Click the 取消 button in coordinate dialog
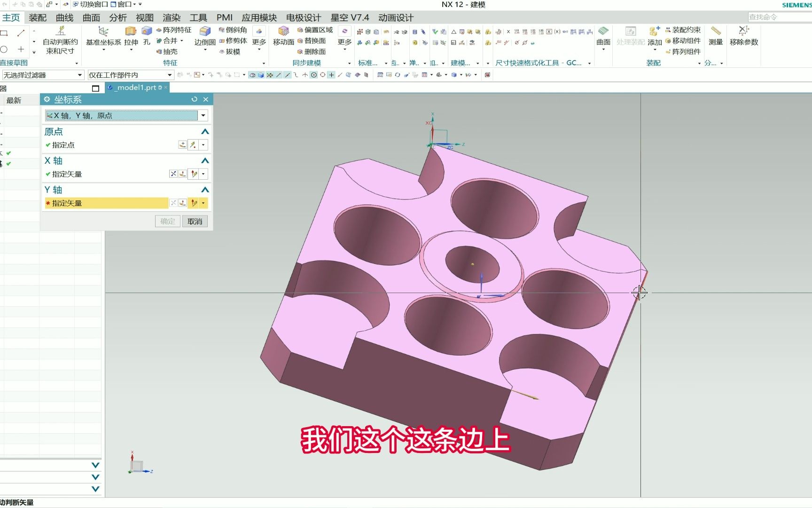Image resolution: width=812 pixels, height=508 pixels. tap(195, 221)
